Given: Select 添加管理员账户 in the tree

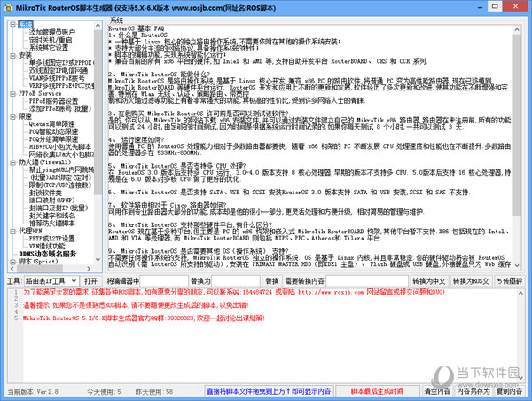Looking at the screenshot, I should pos(52,32).
